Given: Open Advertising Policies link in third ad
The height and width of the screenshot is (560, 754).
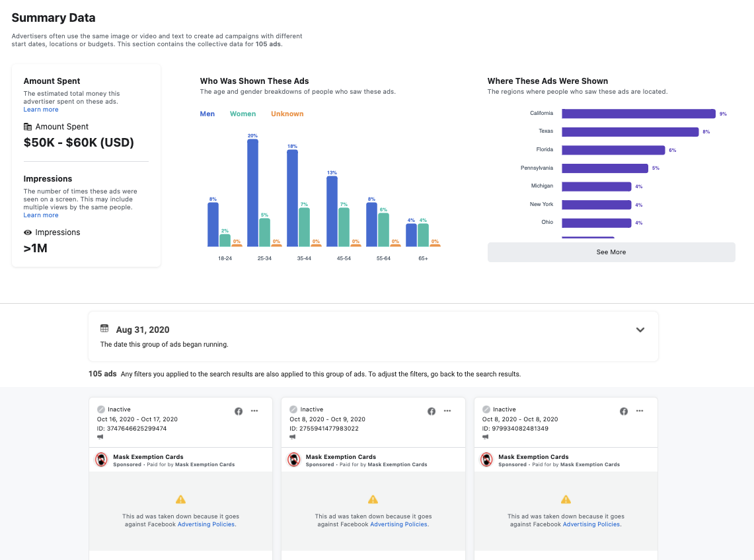Looking at the screenshot, I should click(x=591, y=524).
